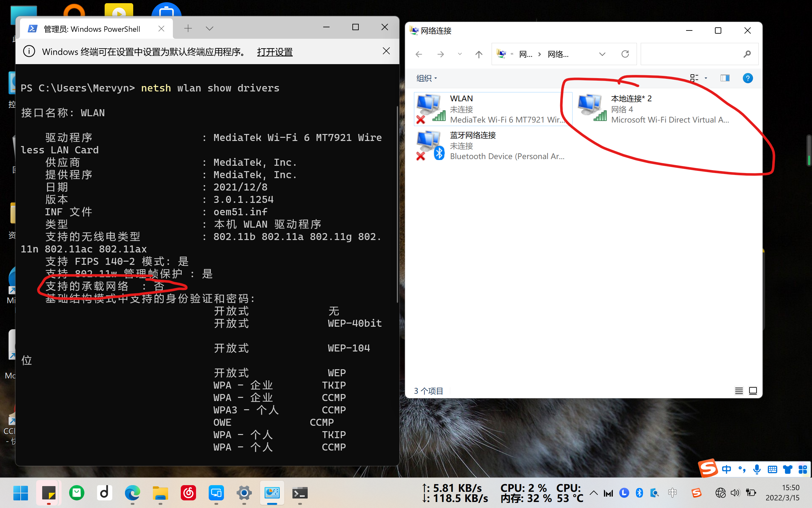Image resolution: width=812 pixels, height=508 pixels.
Task: Open Microsoft Edge from taskbar
Action: [x=133, y=493]
